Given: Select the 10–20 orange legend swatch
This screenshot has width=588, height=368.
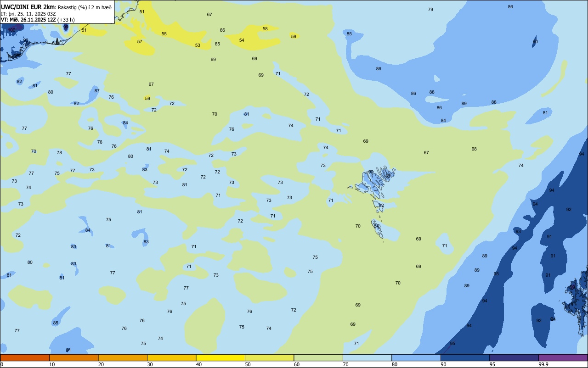Looking at the screenshot, I should 74,357.
